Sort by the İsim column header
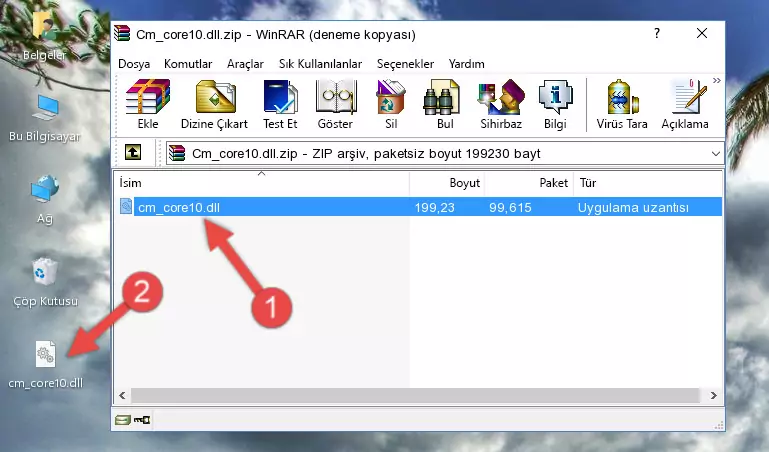Image resolution: width=769 pixels, height=452 pixels. click(262, 183)
